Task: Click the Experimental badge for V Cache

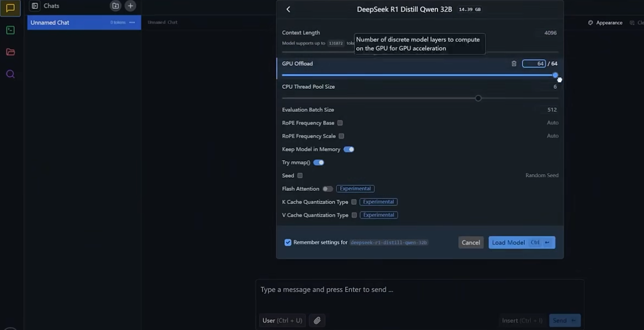Action: [x=378, y=215]
